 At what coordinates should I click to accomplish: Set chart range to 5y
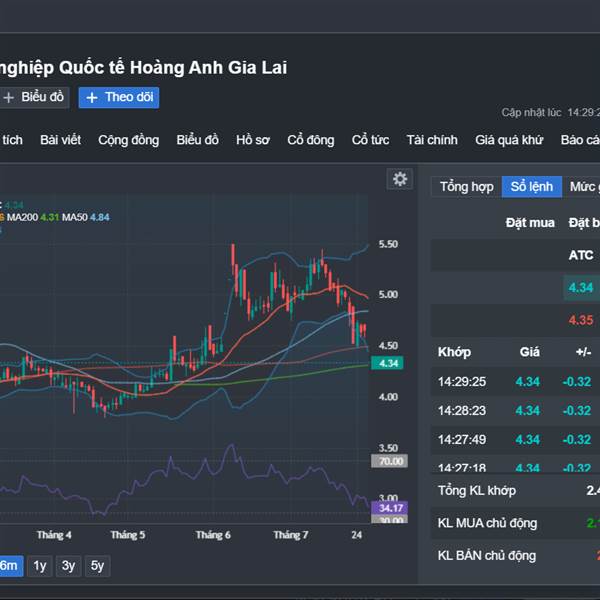click(x=97, y=566)
